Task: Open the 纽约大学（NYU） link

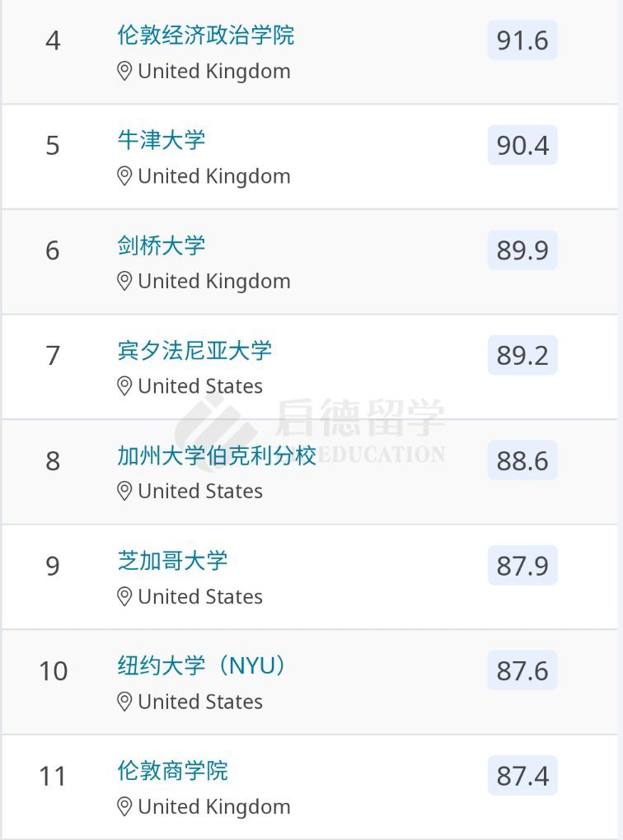Action: [x=204, y=665]
